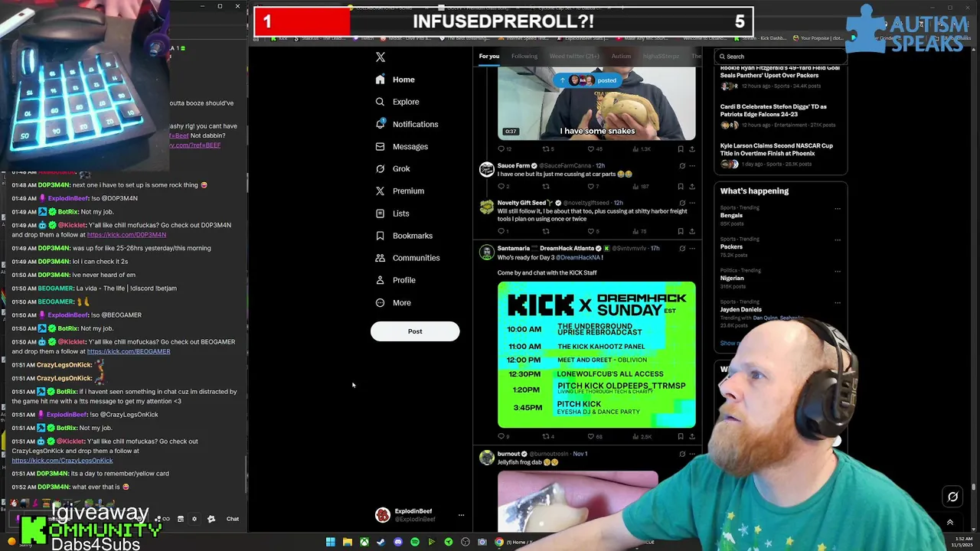The image size is (980, 551).
Task: Open the Communities people icon
Action: click(380, 258)
